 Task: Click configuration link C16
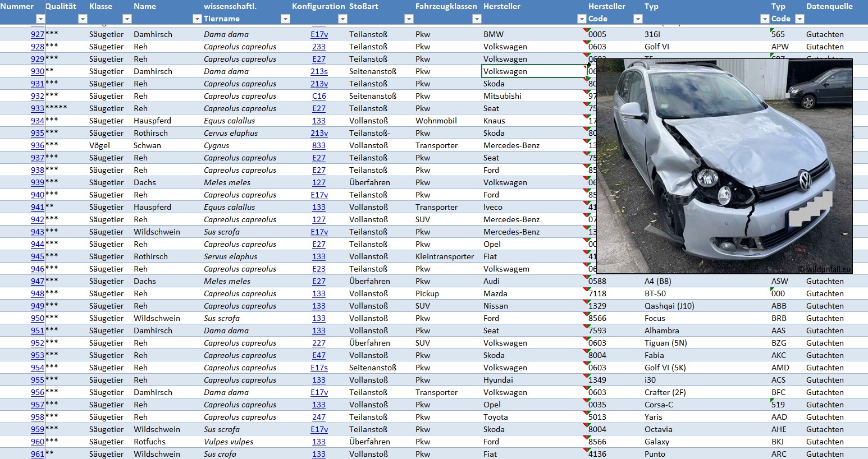(319, 96)
